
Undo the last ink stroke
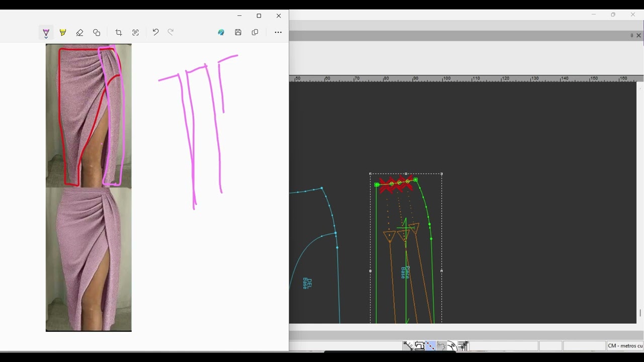pos(155,32)
